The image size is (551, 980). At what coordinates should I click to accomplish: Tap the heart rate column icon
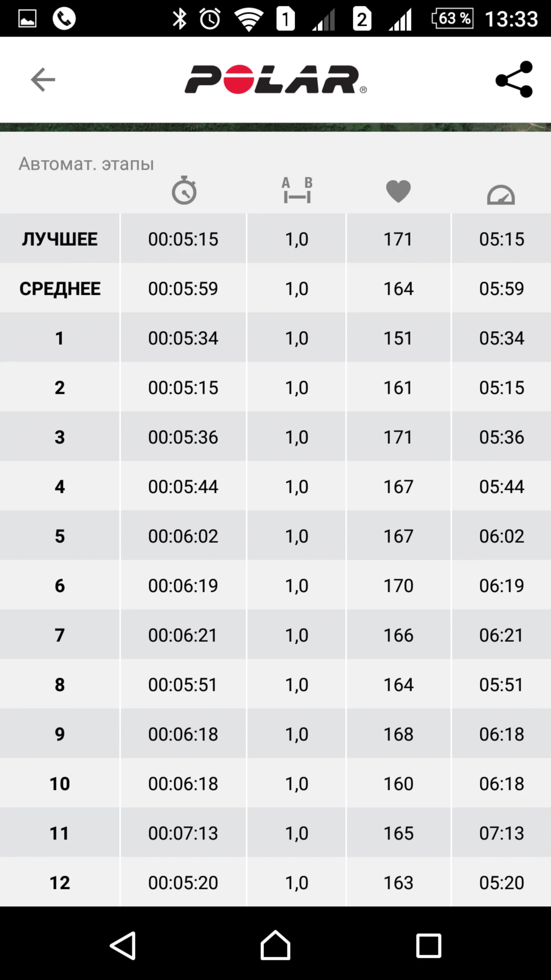[x=398, y=191]
